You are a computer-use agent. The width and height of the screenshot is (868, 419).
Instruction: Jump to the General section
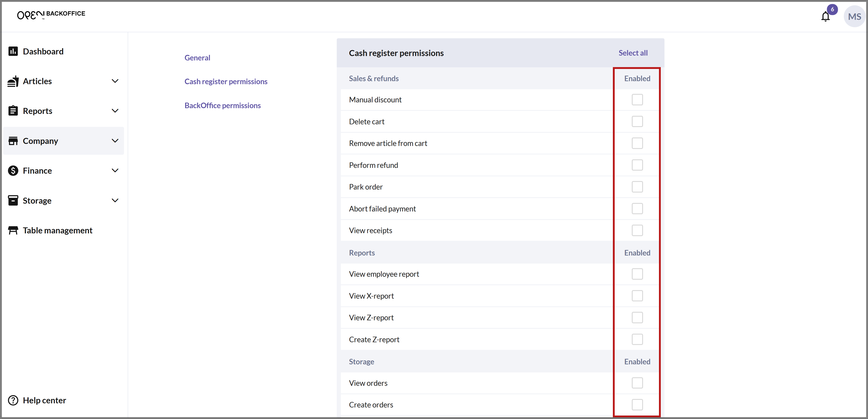click(x=197, y=58)
